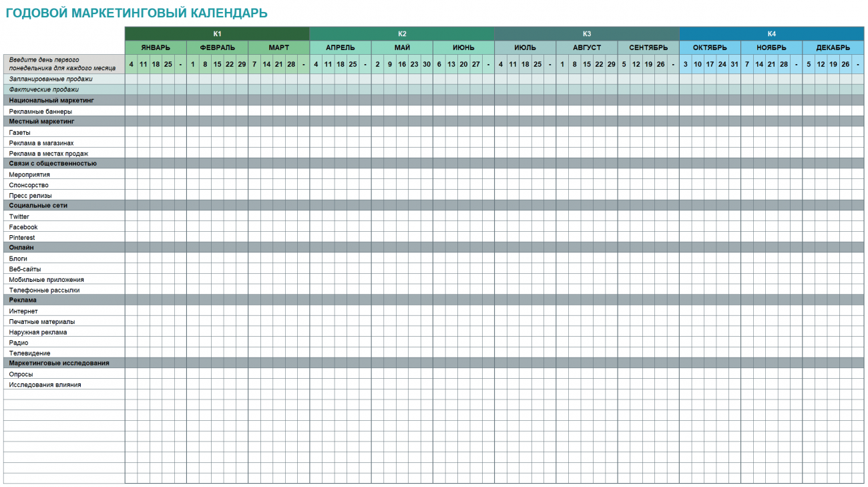Click date 31 under ОКТЯБРЬ
Screen dimensions: 868x487
734,64
